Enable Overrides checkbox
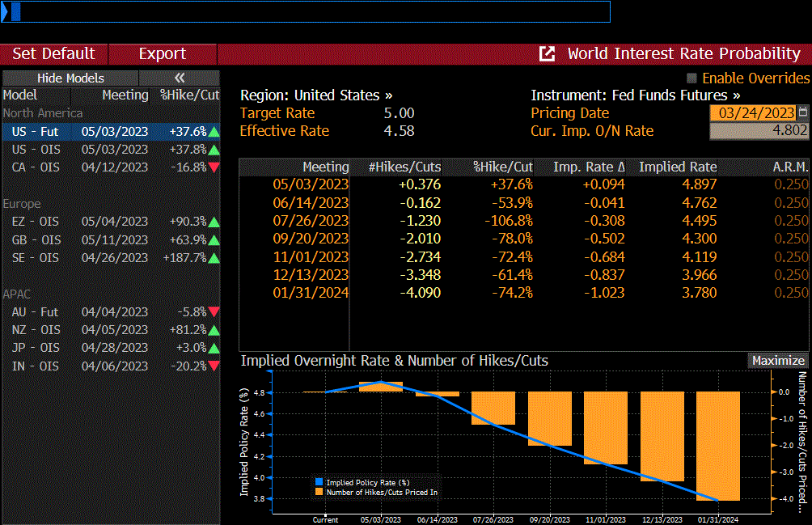Screen dimensions: 812x525 tap(691, 78)
